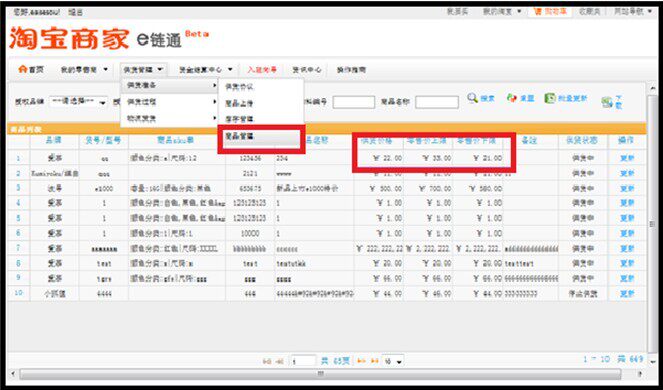Open the 入驻向导 red navigation item
This screenshot has width=663, height=390.
point(262,70)
